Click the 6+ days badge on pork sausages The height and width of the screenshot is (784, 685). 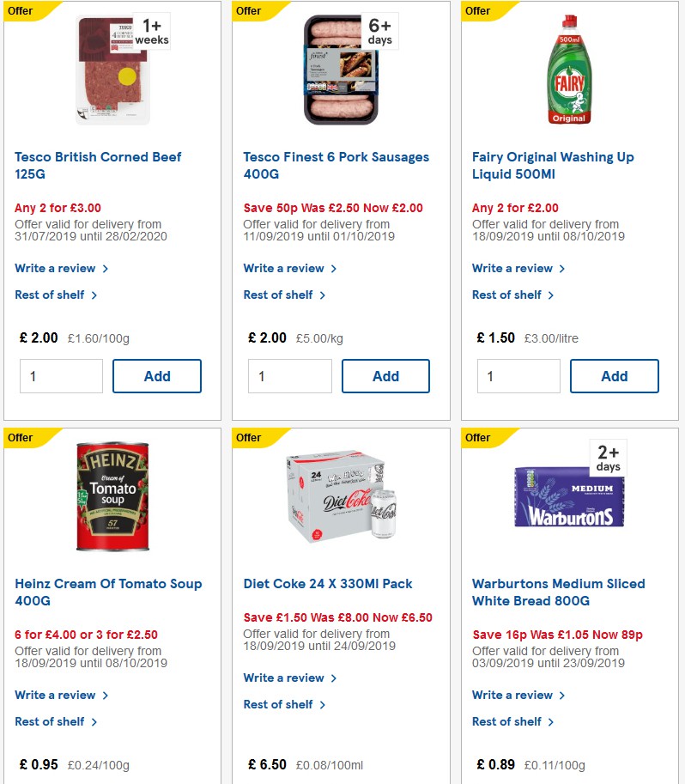tap(379, 30)
